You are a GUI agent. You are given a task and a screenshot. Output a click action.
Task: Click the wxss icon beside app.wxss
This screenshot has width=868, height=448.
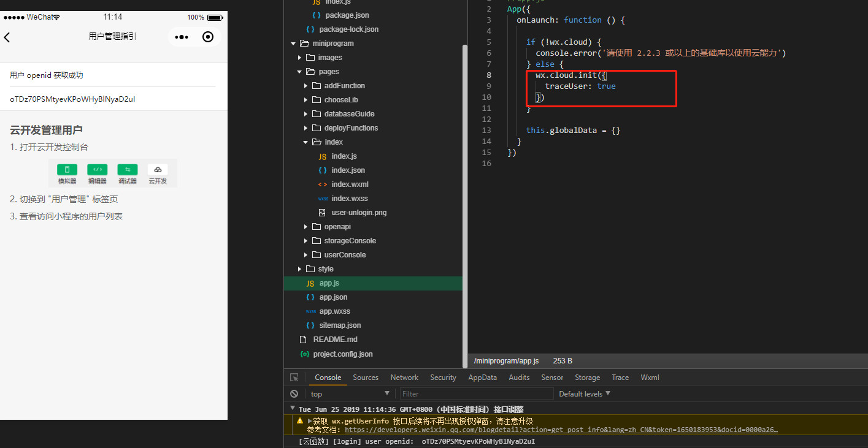coord(310,311)
